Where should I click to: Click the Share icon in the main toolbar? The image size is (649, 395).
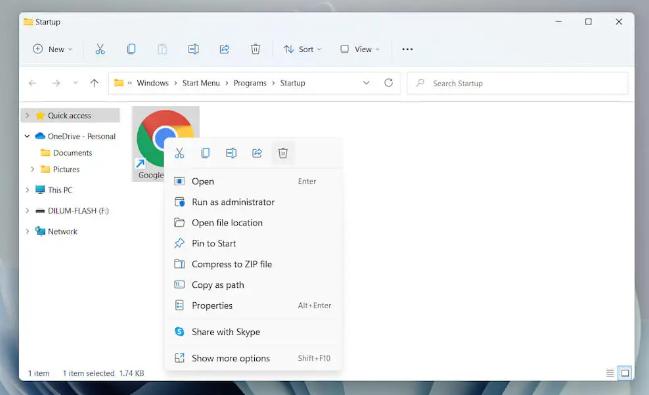point(224,49)
